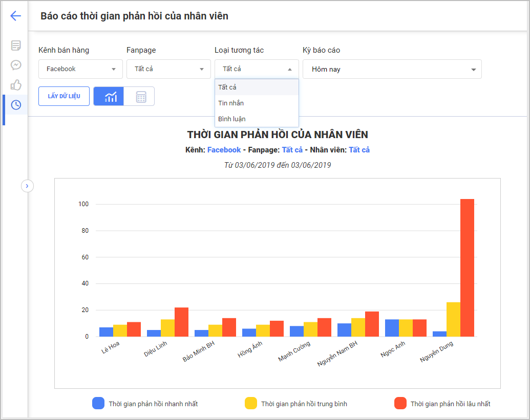Collapse the Loại tương tác dropdown

[x=256, y=69]
